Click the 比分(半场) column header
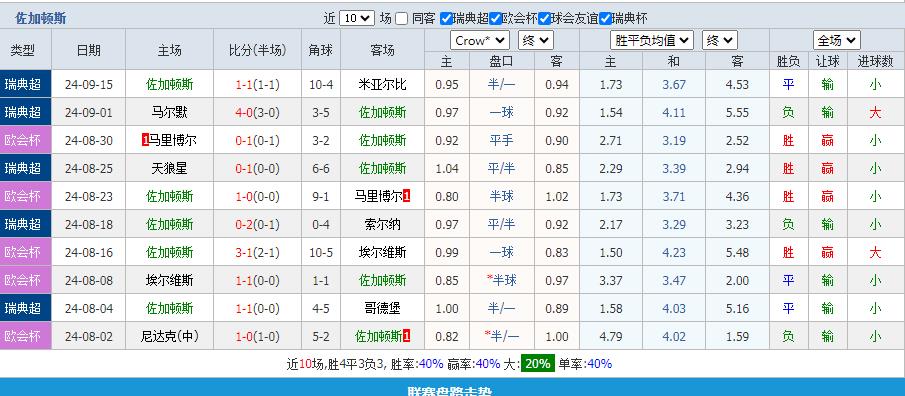905x396 pixels. point(257,50)
